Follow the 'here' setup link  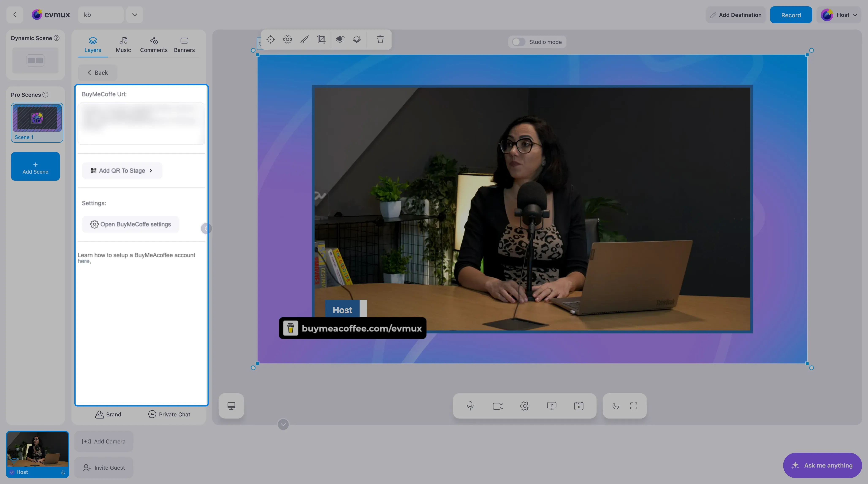84,261
